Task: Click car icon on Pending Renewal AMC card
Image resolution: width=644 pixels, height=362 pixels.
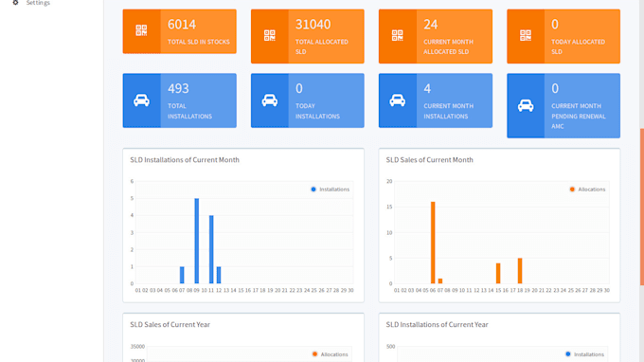Action: point(526,105)
